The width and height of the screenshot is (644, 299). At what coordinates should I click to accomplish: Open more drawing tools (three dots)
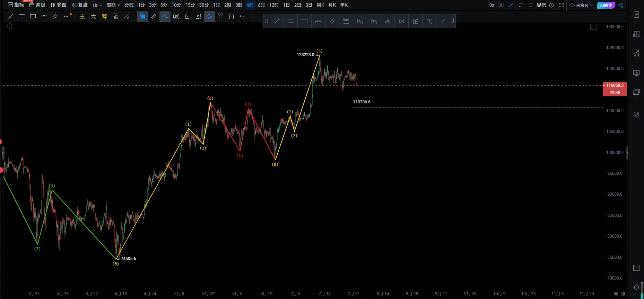[x=67, y=16]
